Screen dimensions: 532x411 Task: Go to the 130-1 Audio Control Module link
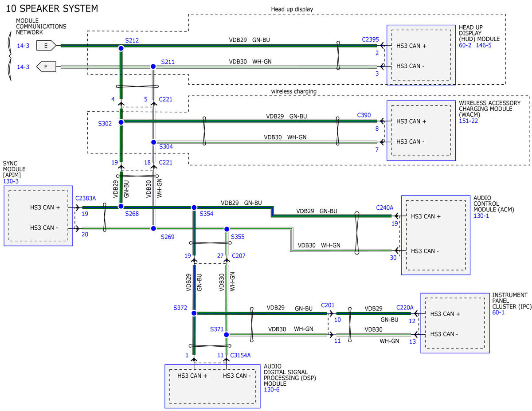tap(481, 215)
